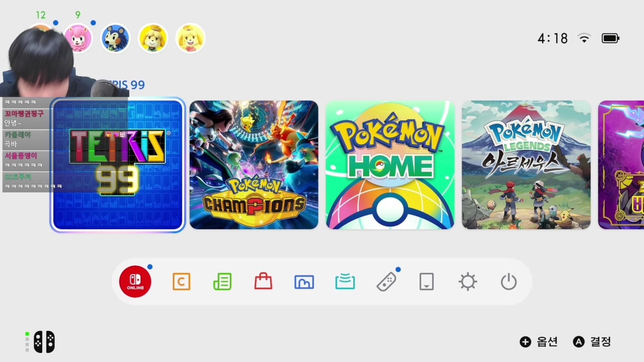The width and height of the screenshot is (644, 362).
Task: Open the pink cat user profile
Action: pyautogui.click(x=79, y=38)
